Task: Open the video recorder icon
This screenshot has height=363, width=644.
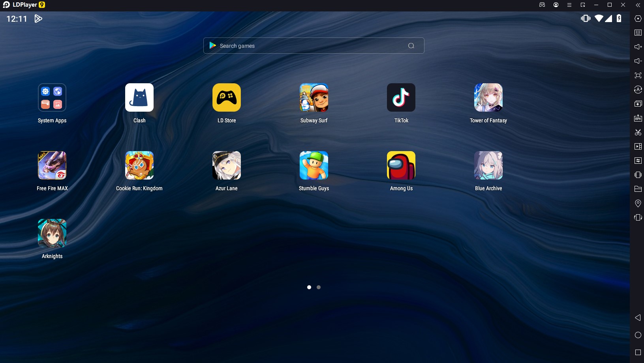Action: [638, 146]
